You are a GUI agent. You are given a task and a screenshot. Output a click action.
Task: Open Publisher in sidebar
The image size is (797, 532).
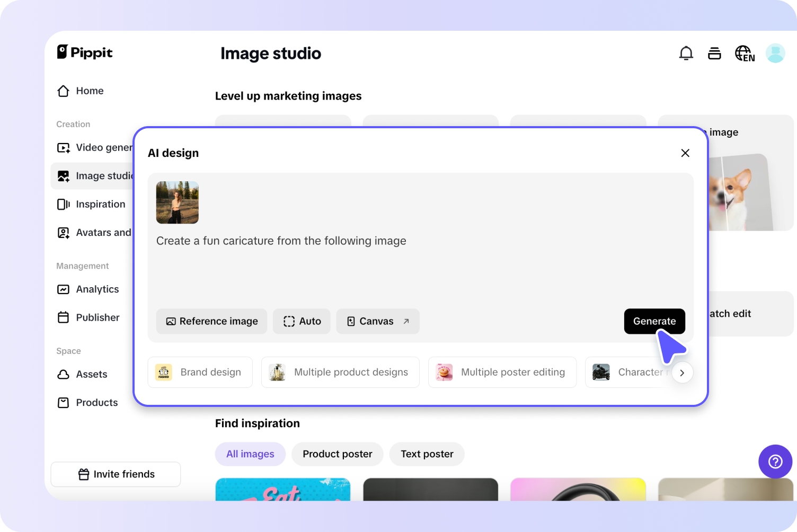(88, 317)
